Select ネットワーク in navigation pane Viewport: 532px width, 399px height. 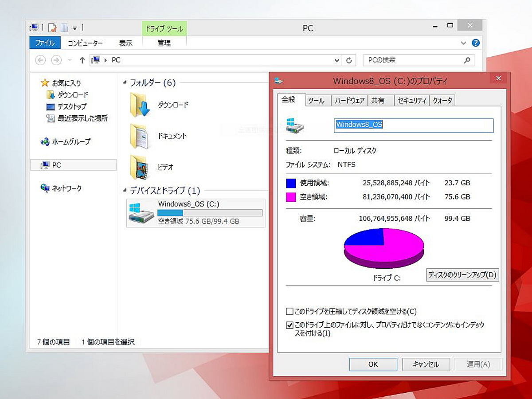pos(61,188)
